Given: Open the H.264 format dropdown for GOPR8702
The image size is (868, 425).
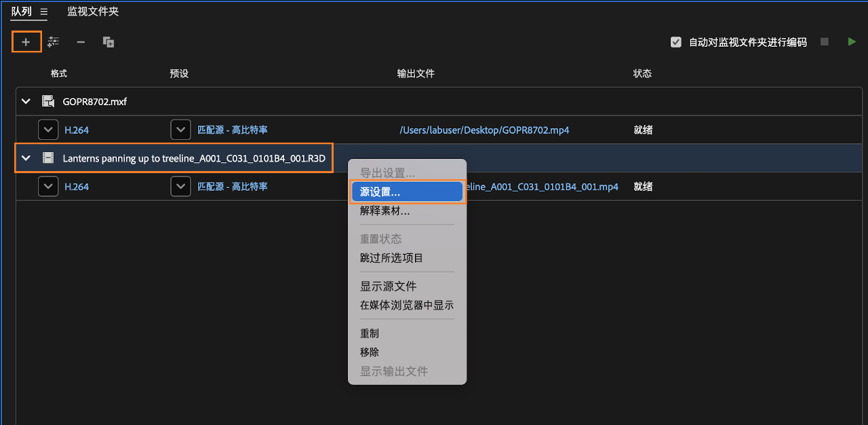Looking at the screenshot, I should [47, 129].
